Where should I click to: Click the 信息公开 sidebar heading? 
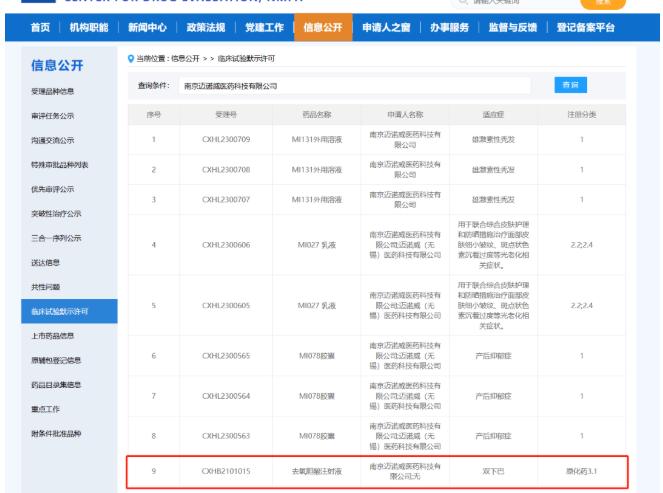pos(57,66)
